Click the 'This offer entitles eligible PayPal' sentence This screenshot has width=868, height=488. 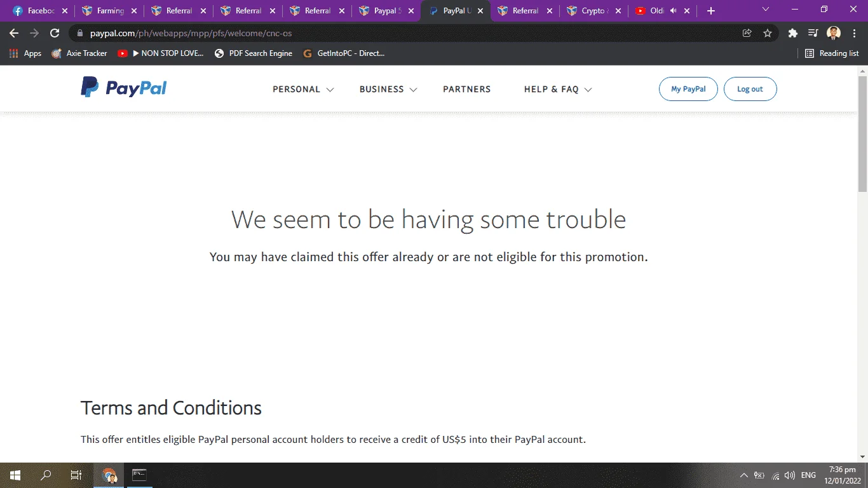click(333, 439)
